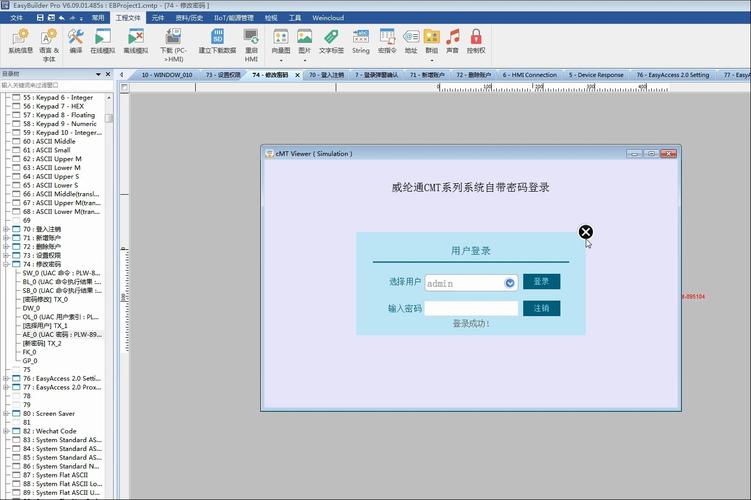This screenshot has width=751, height=500.
Task: Click the 输入密码 password field
Action: 471,308
